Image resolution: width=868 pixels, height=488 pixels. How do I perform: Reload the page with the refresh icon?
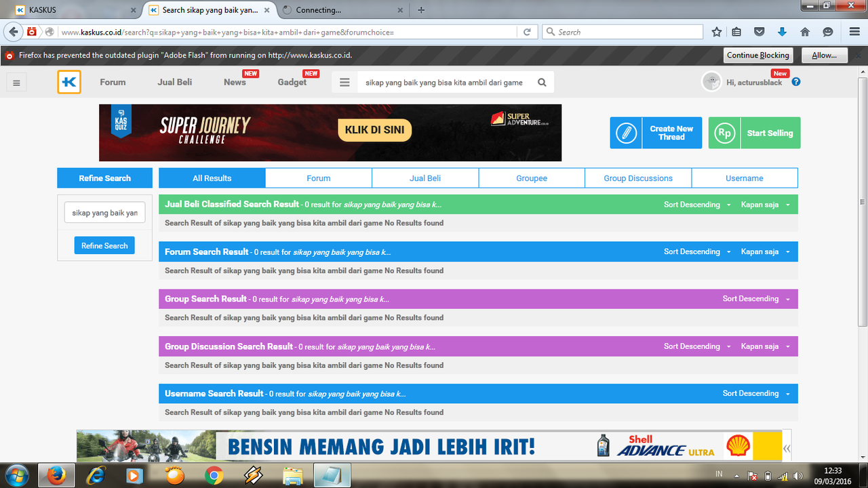[527, 32]
